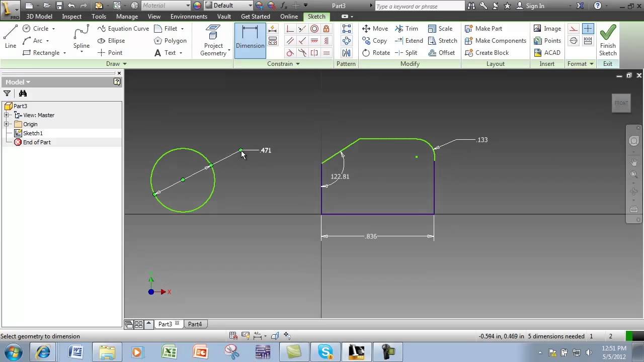The height and width of the screenshot is (362, 644).
Task: Apply the Tangent constraint icon
Action: [x=290, y=53]
